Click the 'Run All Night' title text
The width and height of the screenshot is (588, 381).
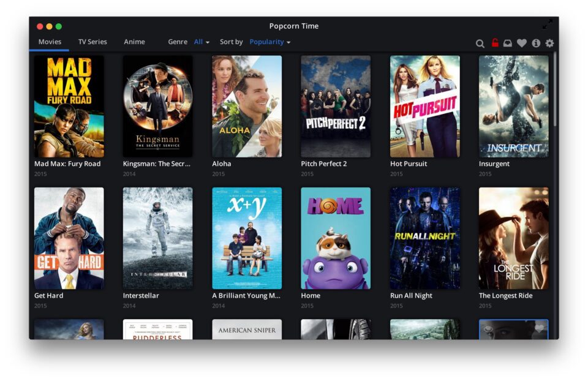(411, 295)
